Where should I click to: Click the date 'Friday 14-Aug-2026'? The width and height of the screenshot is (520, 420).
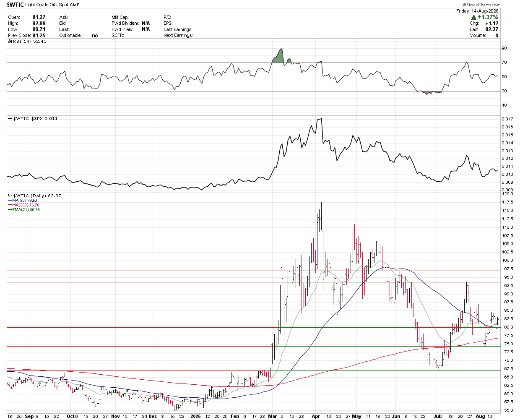[477, 11]
